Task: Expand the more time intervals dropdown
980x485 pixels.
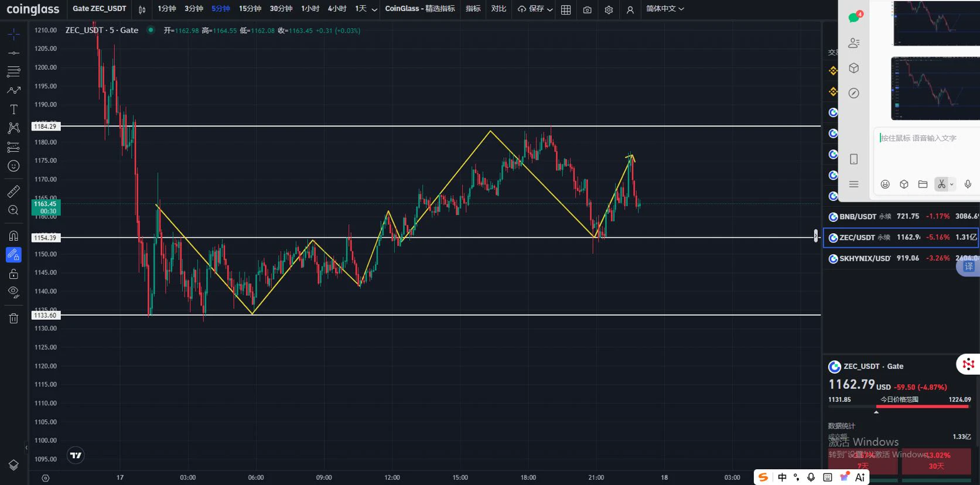Action: (374, 9)
